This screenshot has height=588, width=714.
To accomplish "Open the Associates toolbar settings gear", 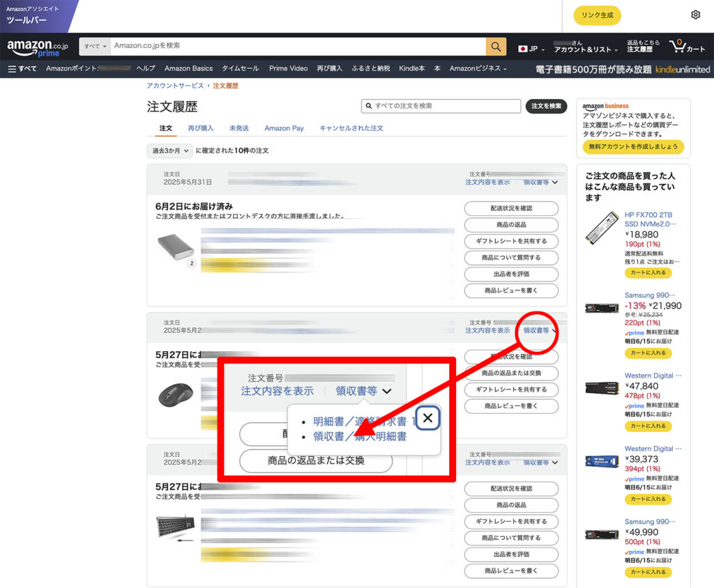I will click(695, 15).
